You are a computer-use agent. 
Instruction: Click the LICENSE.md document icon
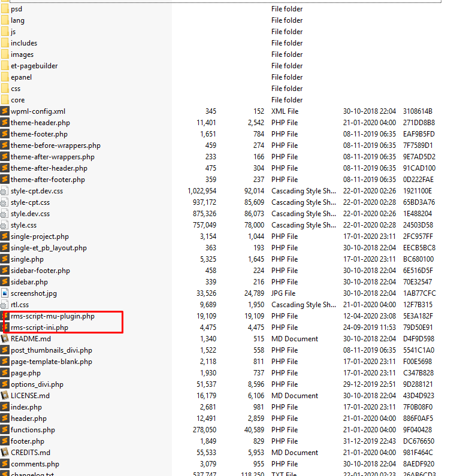click(x=5, y=396)
